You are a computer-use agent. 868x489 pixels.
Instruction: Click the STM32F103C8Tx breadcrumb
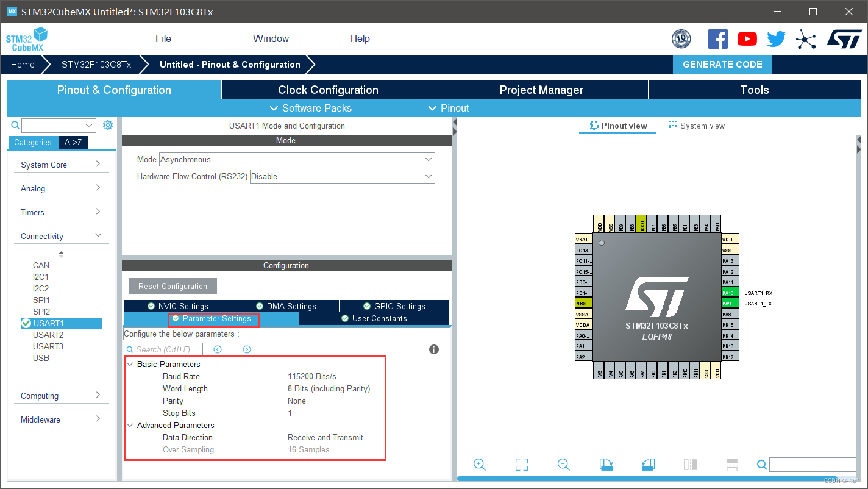[x=96, y=65]
